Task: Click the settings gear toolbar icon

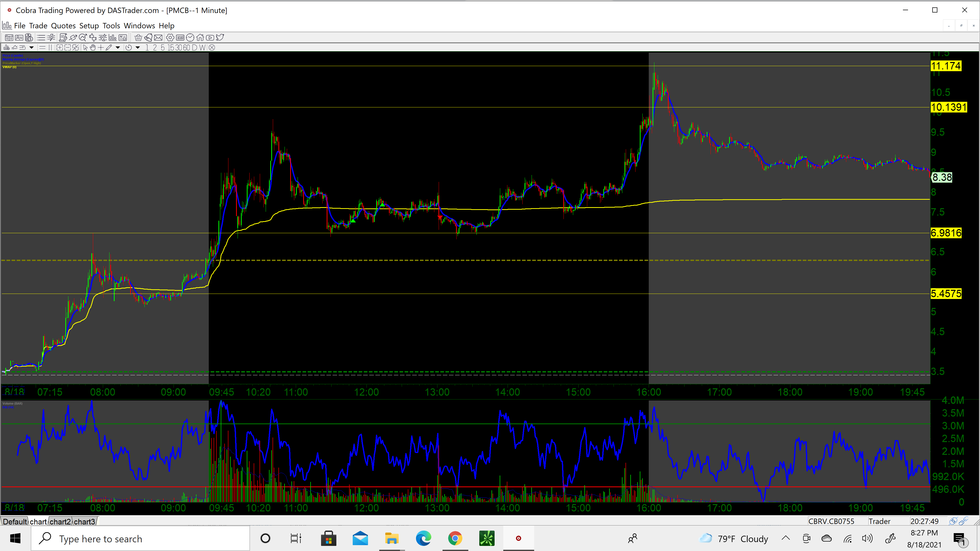Action: 170,38
